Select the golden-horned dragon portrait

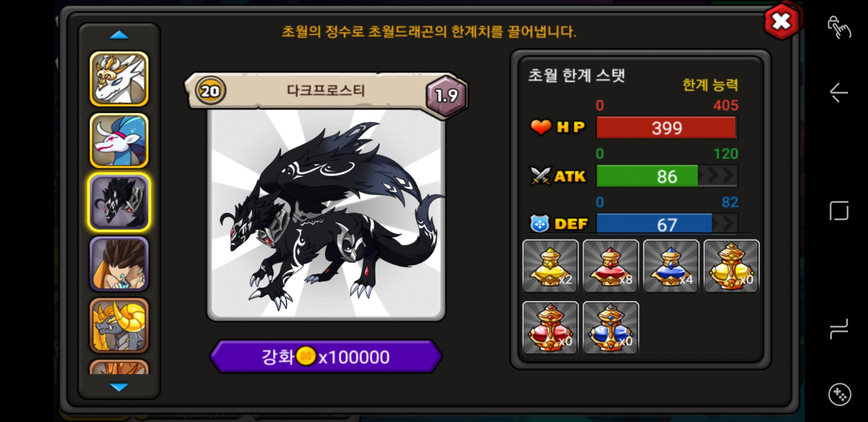pos(119,325)
